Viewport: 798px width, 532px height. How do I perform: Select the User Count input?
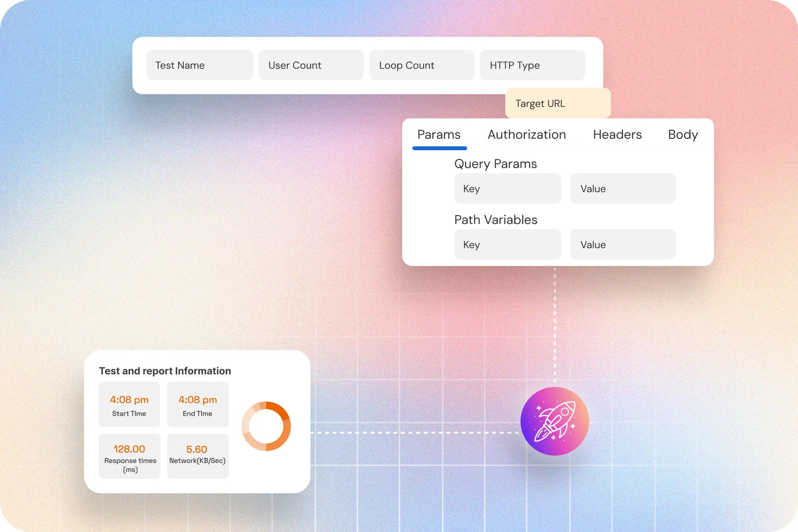click(311, 65)
